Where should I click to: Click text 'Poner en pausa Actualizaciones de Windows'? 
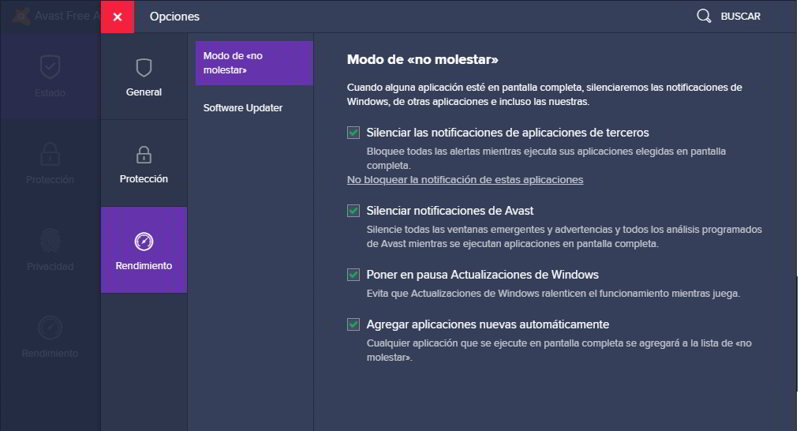[x=483, y=274]
